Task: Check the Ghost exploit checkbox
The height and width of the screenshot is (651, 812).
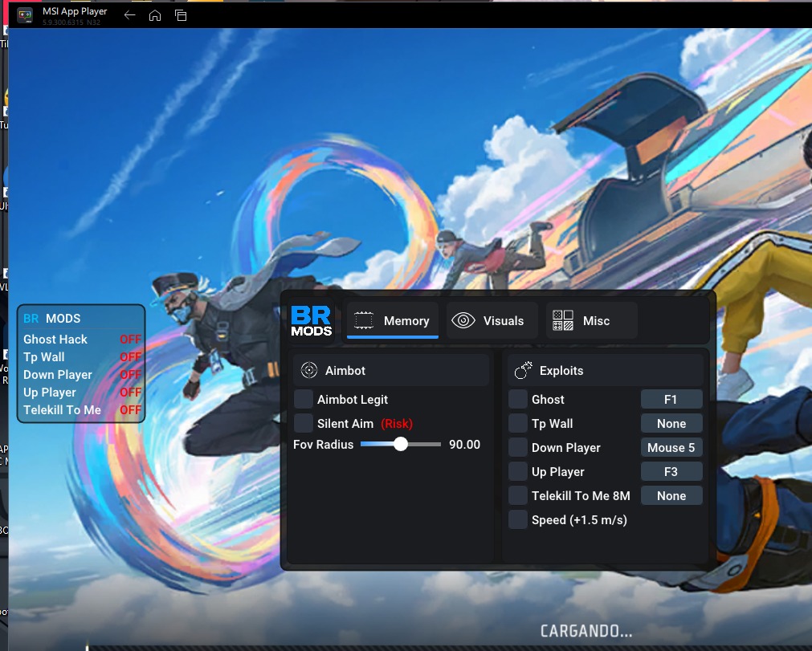Action: (518, 399)
